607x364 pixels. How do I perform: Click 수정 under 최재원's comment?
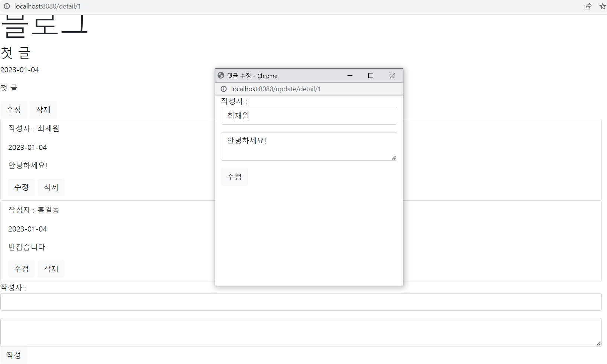tap(21, 187)
